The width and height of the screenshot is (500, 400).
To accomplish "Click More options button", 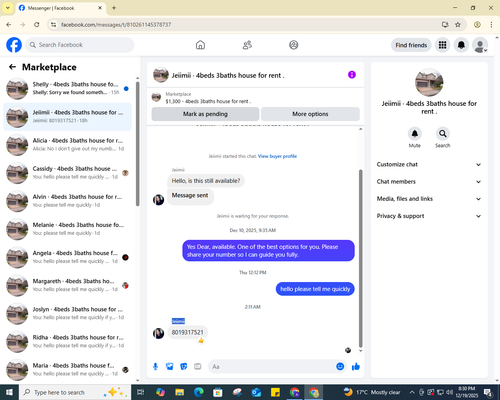I will click(x=310, y=114).
